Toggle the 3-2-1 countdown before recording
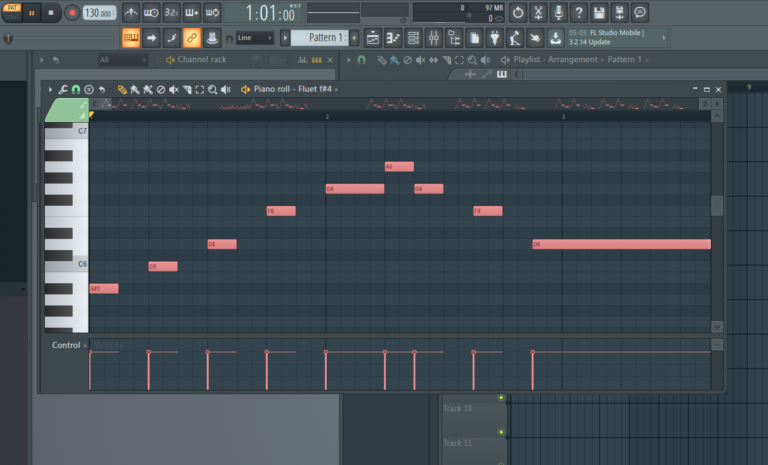Image resolution: width=768 pixels, height=465 pixels. coord(171,13)
